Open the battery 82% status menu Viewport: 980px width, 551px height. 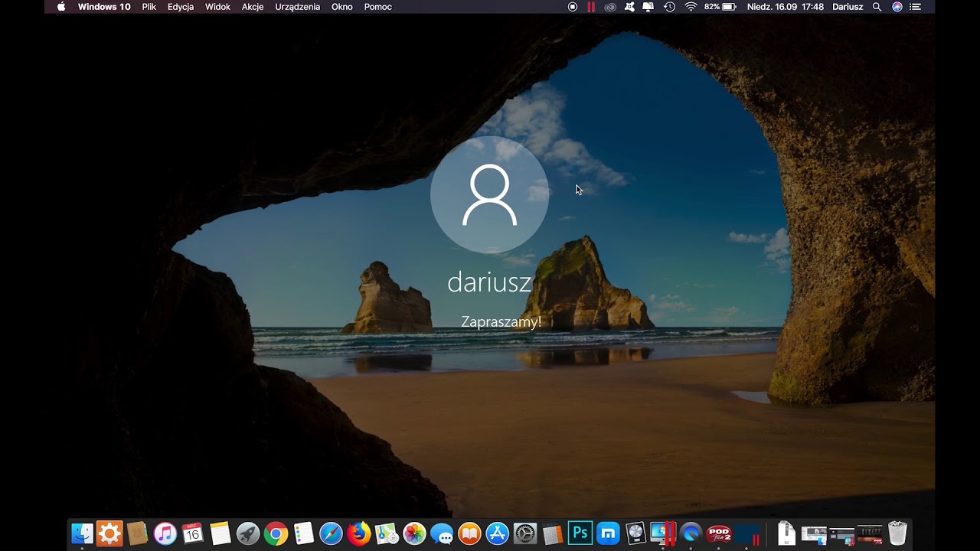(x=721, y=7)
